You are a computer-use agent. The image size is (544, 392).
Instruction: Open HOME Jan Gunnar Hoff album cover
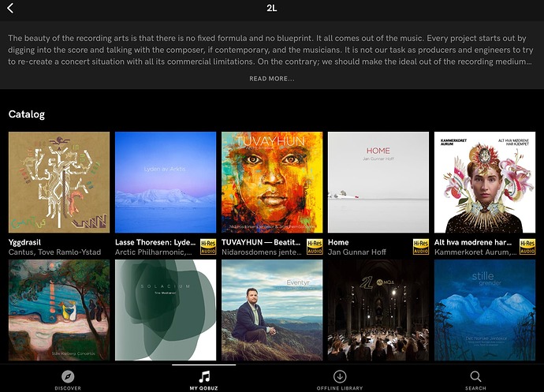click(378, 182)
